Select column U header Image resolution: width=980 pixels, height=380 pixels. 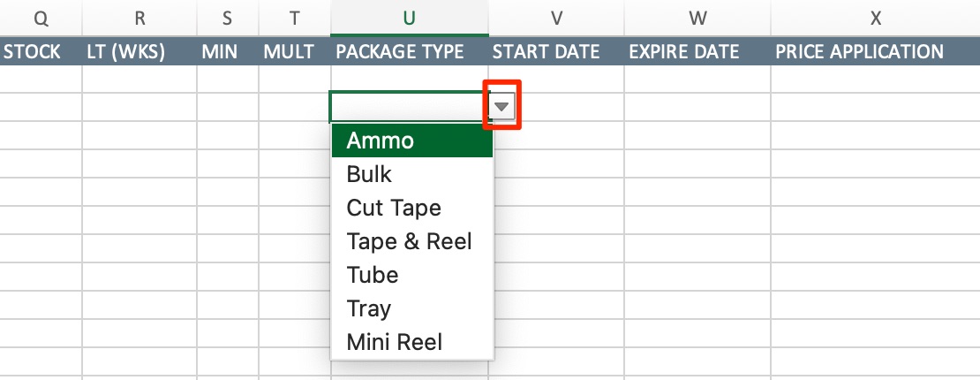pyautogui.click(x=409, y=17)
